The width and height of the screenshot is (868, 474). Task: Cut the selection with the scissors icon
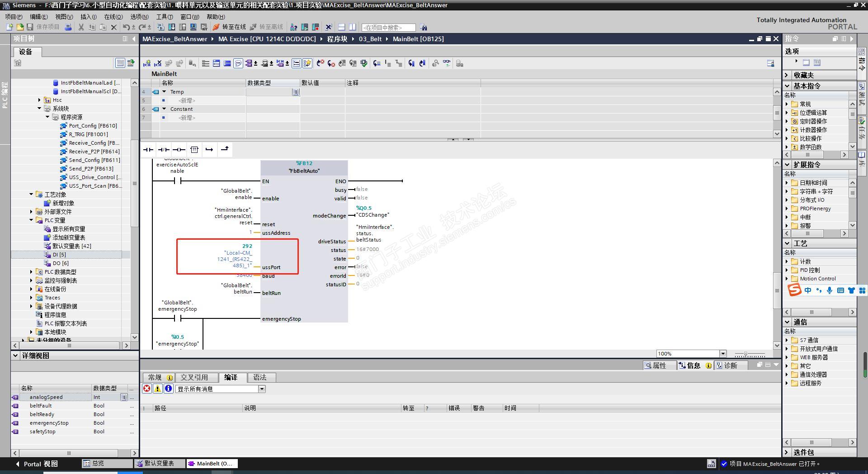[x=81, y=27]
